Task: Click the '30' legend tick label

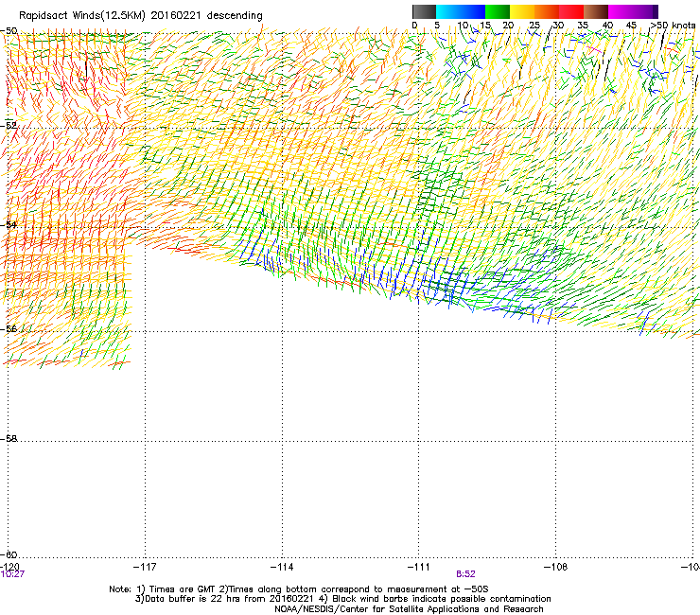Action: (558, 26)
